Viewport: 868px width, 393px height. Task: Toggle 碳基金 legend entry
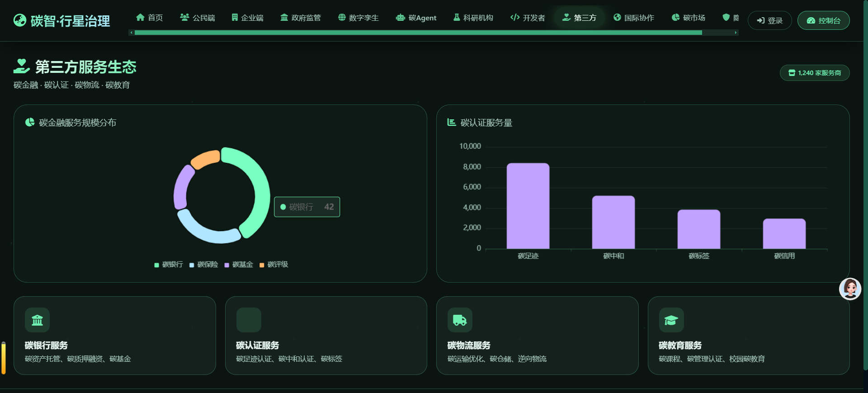coord(239,265)
